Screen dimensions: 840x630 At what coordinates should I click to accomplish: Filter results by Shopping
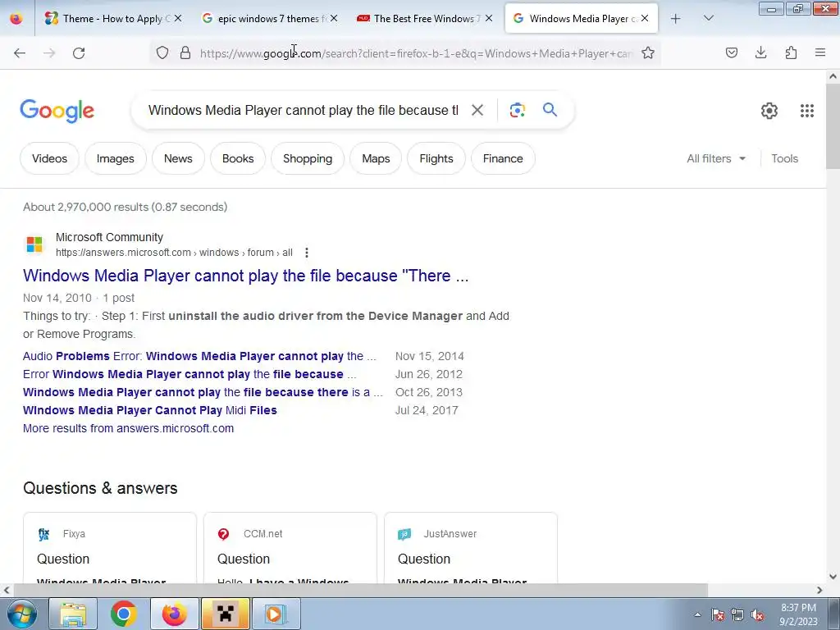[308, 158]
